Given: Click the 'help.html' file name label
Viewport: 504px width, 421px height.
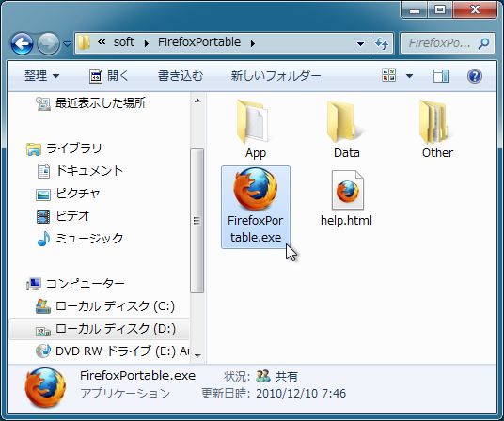Looking at the screenshot, I should [x=346, y=220].
